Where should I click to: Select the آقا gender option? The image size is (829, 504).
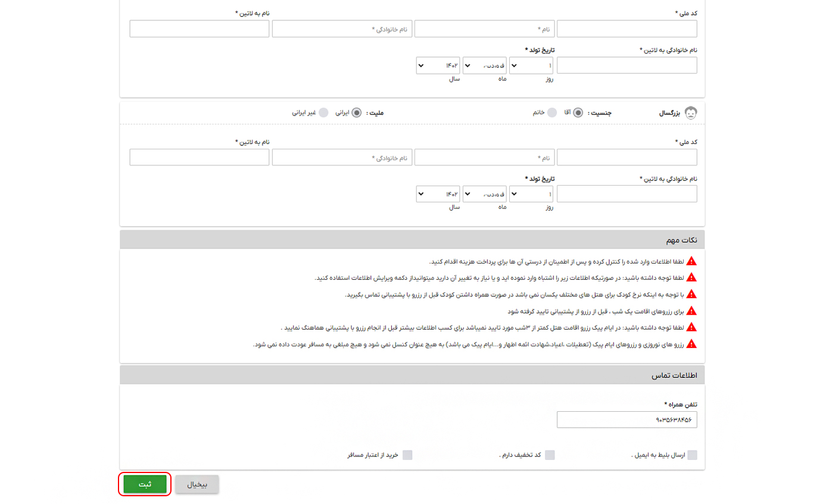[x=578, y=112]
